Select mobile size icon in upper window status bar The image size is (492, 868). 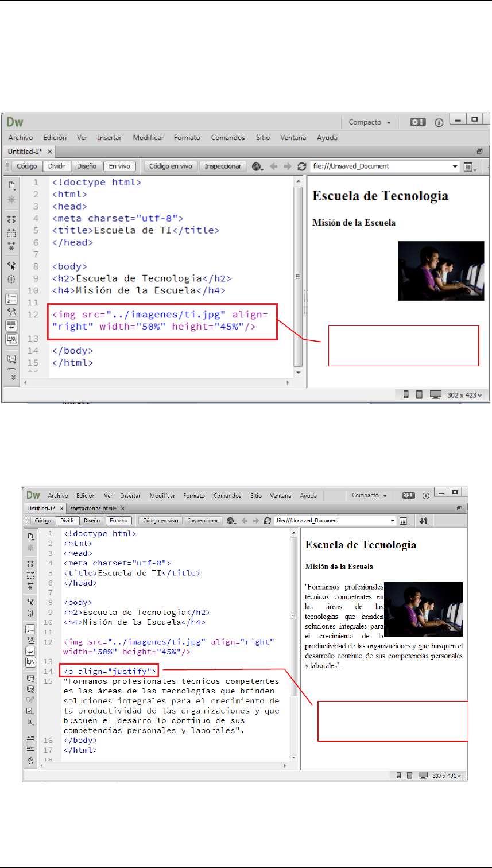tap(406, 395)
